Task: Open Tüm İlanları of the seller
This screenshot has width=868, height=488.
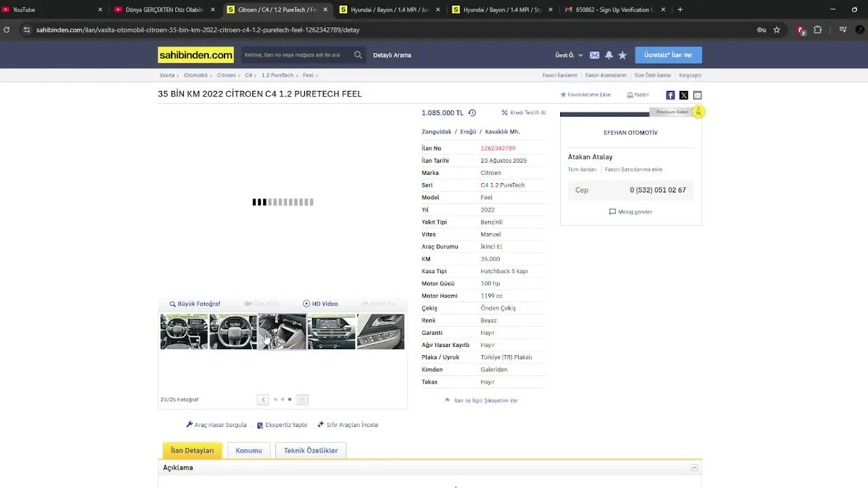Action: (583, 169)
